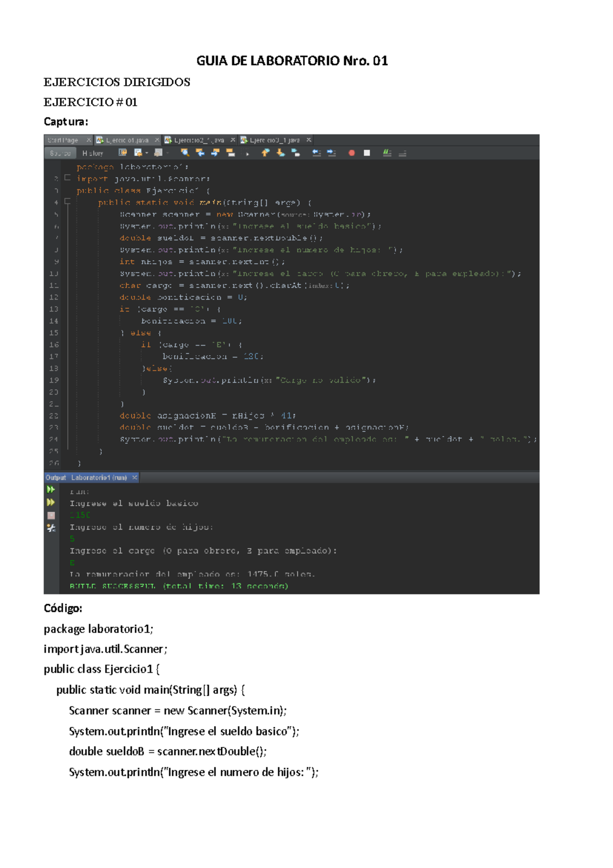Close the Output Laboratorio1 (run) tab
Viewport: 613px width, 868px height.
point(135,477)
